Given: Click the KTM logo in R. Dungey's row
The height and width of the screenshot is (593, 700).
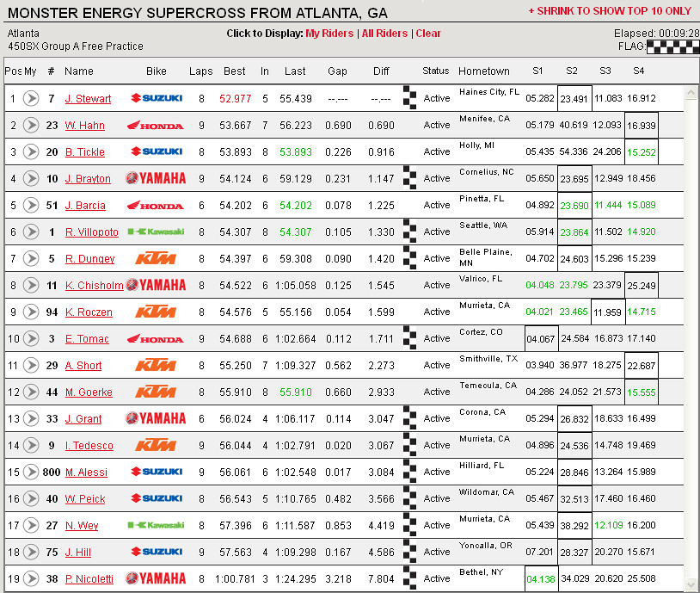Looking at the screenshot, I should point(156,258).
